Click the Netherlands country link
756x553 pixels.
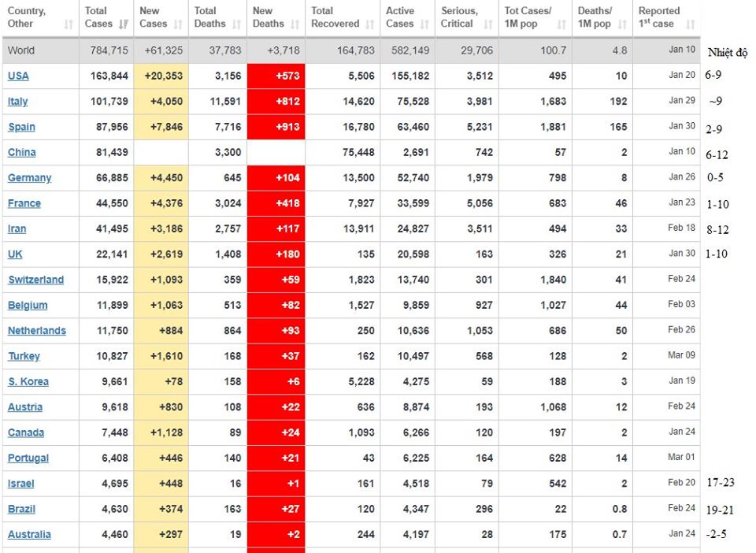[x=37, y=331]
